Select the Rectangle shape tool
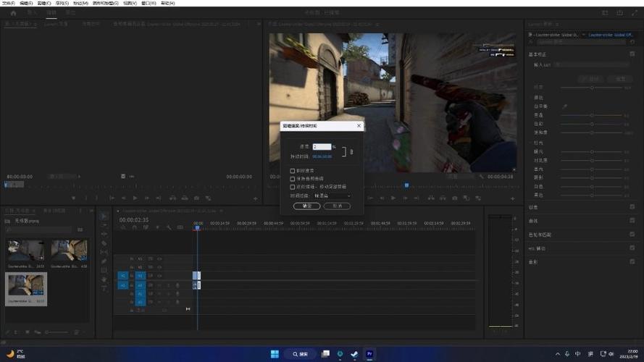The image size is (644, 362). [x=104, y=271]
